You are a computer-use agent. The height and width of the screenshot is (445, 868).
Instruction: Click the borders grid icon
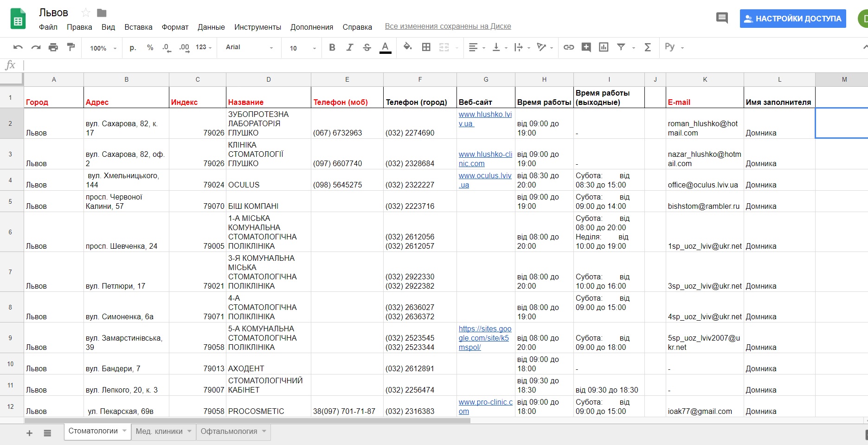[x=426, y=47]
